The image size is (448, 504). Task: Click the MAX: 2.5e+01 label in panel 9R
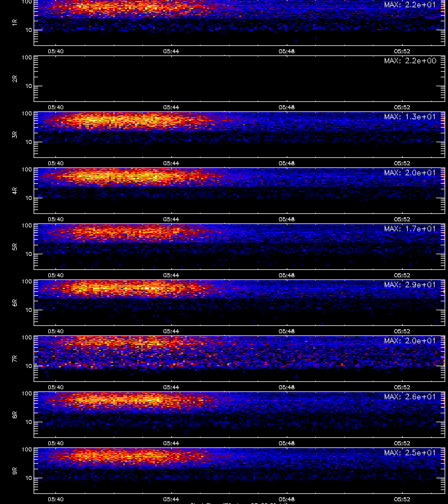click(x=410, y=452)
